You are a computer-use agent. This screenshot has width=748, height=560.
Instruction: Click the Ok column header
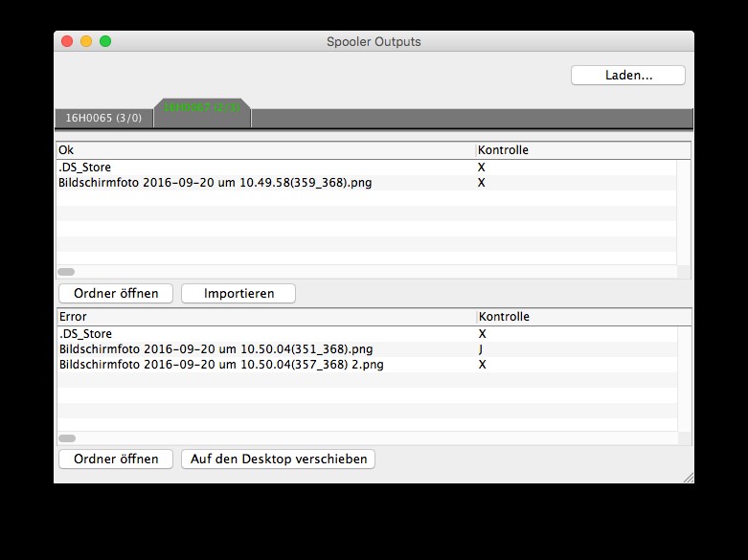(x=265, y=150)
